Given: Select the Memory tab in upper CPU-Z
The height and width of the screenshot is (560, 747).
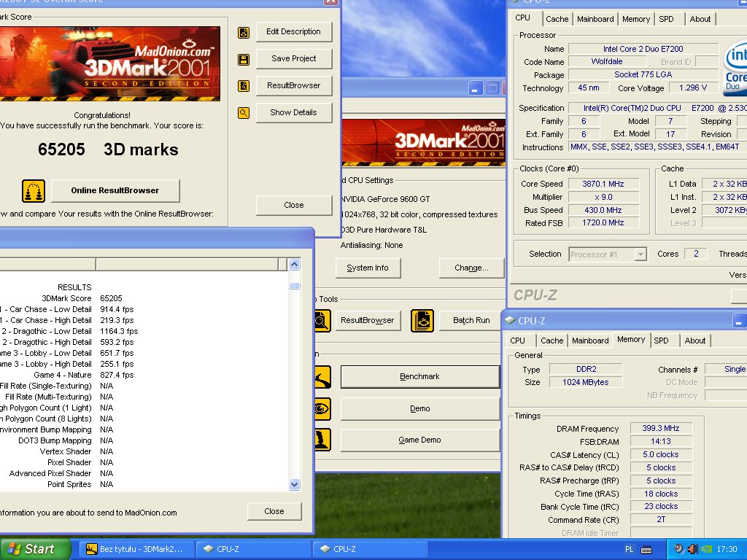Looking at the screenshot, I should 636,19.
